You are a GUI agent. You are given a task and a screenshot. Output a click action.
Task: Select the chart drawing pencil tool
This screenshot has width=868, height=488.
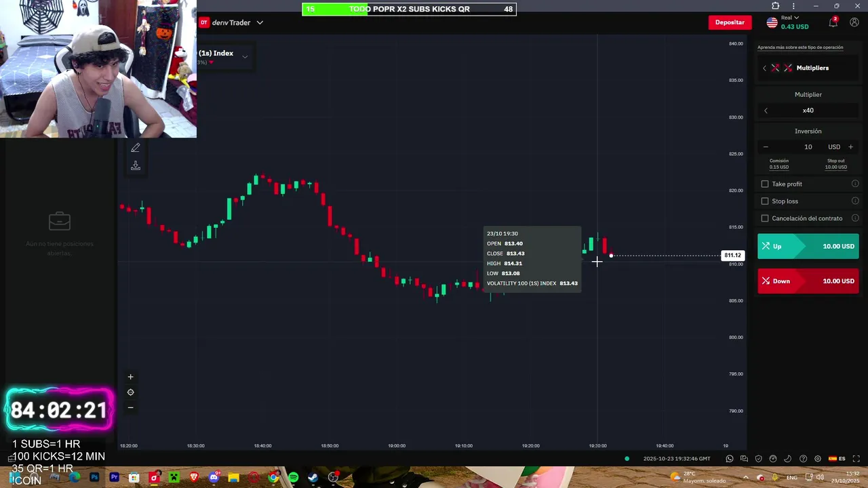pos(136,148)
